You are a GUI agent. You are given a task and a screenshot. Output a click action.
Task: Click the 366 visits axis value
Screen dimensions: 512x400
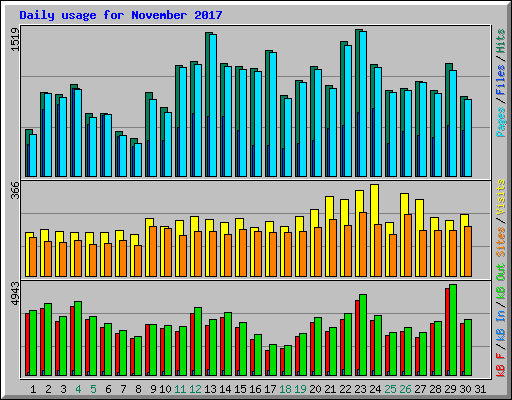point(15,190)
